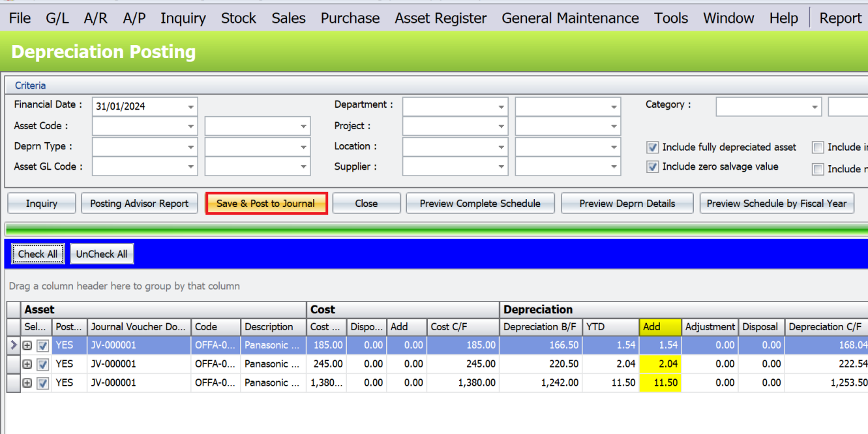The height and width of the screenshot is (434, 868).
Task: Click Preview Schedule by Fiscal Year
Action: pyautogui.click(x=777, y=204)
